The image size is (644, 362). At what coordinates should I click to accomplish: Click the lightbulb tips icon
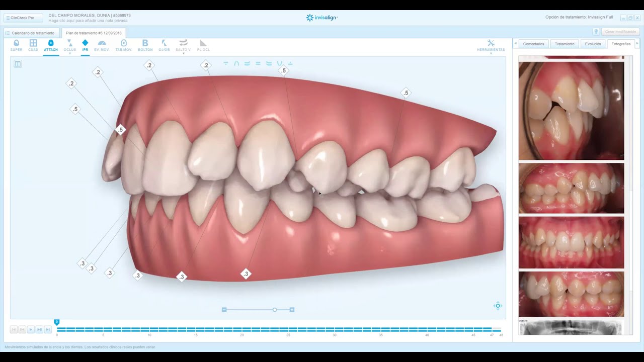(596, 32)
